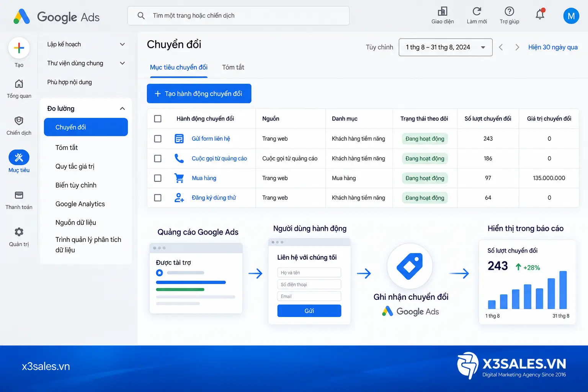Go to previous date range arrow
This screenshot has height=392, width=588.
501,47
